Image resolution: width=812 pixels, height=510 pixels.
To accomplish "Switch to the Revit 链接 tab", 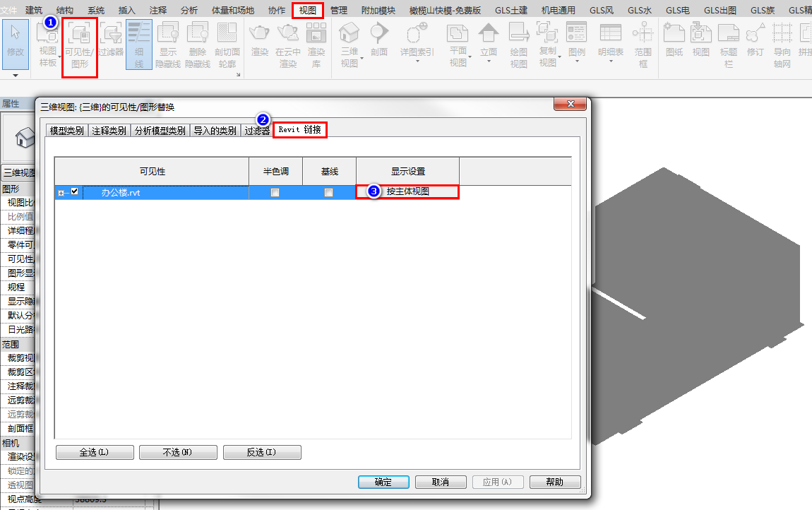I will (x=300, y=129).
